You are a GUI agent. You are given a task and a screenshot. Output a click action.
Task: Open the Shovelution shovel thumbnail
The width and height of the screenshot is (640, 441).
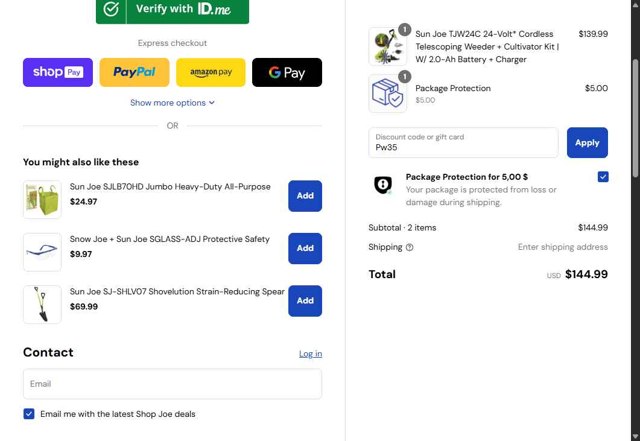[x=42, y=304]
